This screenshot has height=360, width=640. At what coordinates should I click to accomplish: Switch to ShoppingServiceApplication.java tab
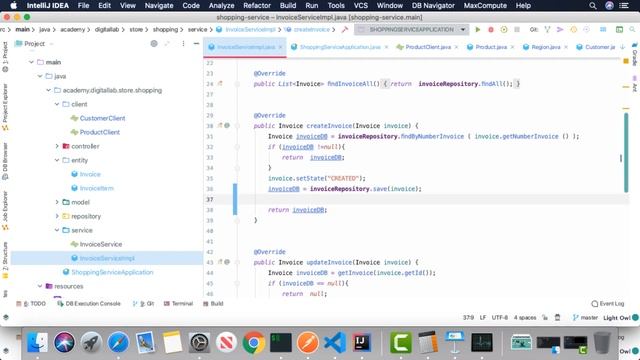[340, 47]
